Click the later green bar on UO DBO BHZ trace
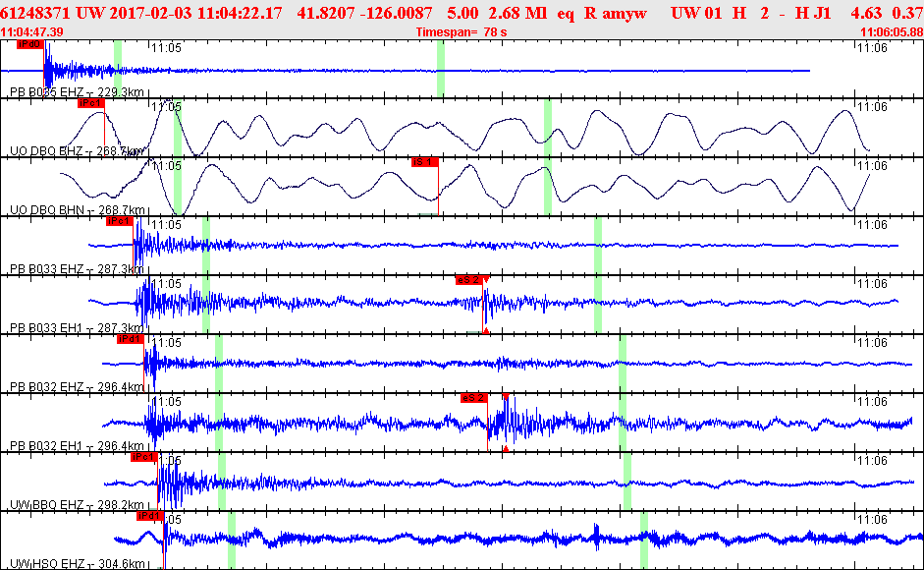The width and height of the screenshot is (924, 570). (548, 127)
